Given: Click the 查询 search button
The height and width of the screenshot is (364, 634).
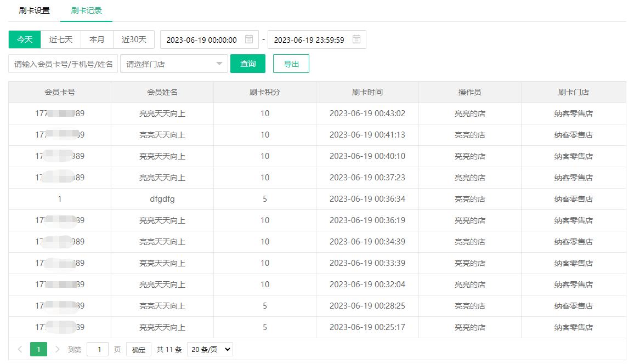Looking at the screenshot, I should pyautogui.click(x=247, y=64).
